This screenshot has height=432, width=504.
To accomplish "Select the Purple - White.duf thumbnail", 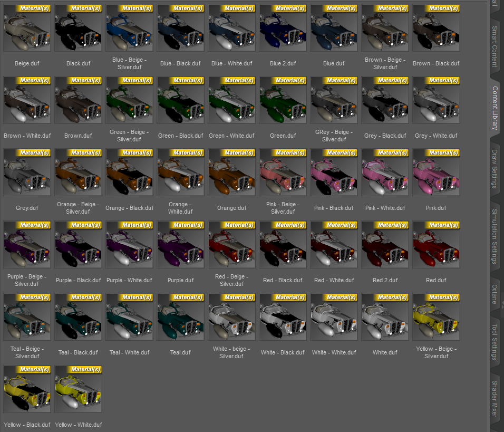I will tap(129, 244).
